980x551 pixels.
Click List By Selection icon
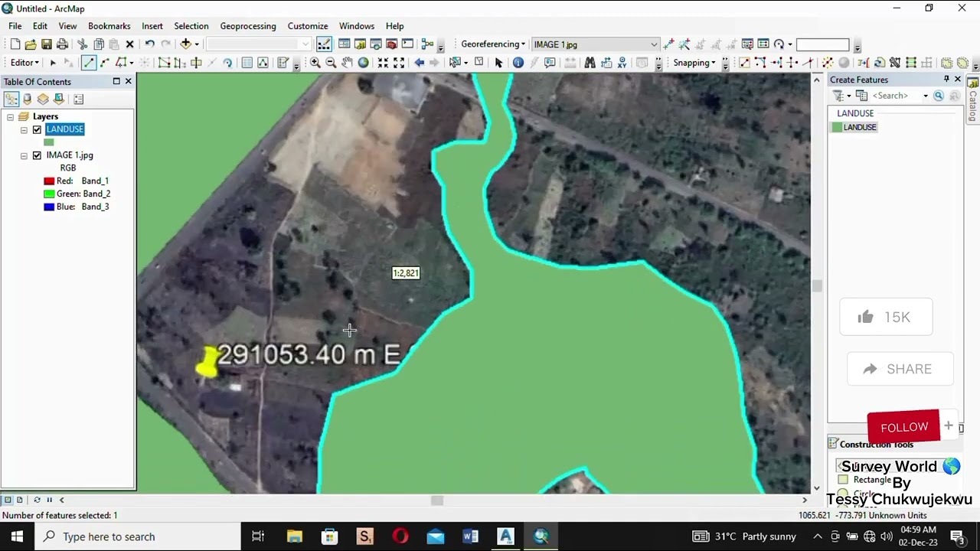pyautogui.click(x=59, y=99)
